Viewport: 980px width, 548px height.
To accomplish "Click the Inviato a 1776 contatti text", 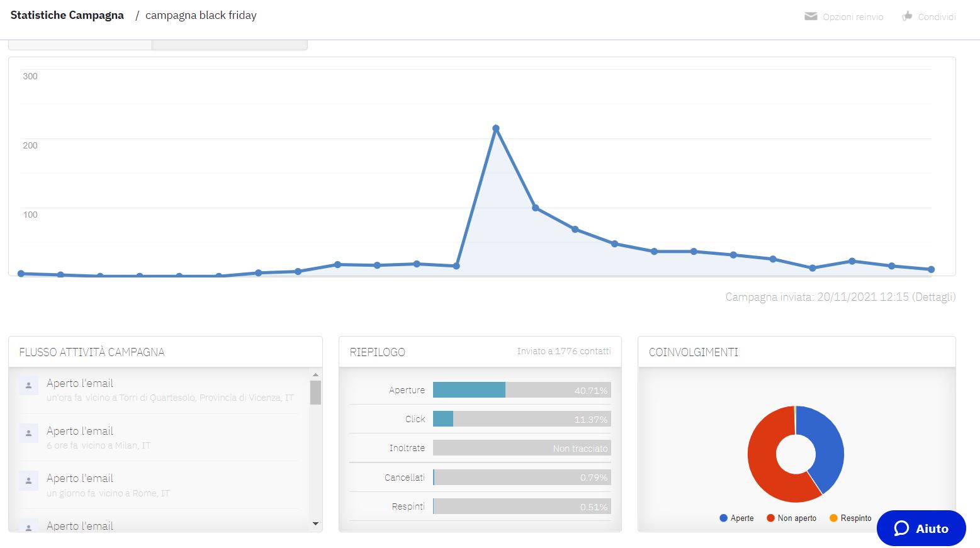I will pyautogui.click(x=564, y=351).
